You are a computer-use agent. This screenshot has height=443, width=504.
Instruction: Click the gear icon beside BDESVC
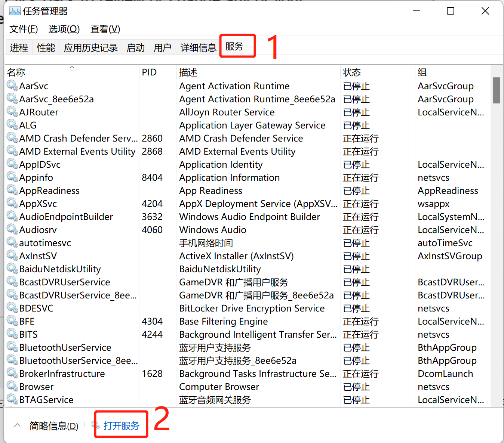[12, 308]
